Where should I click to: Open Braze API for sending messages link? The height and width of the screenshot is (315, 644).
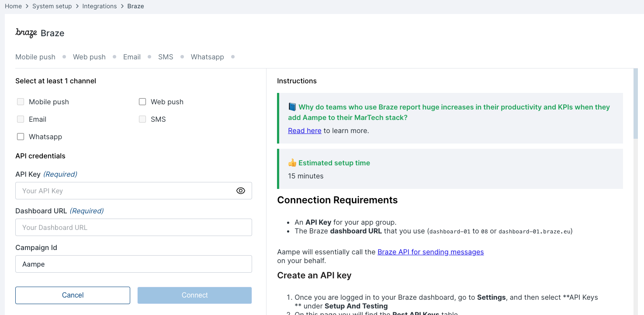[430, 252]
